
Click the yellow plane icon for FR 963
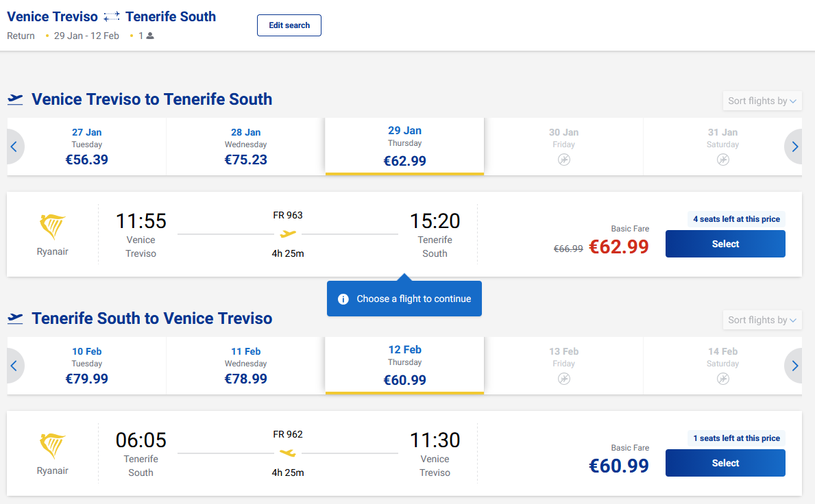coord(288,234)
